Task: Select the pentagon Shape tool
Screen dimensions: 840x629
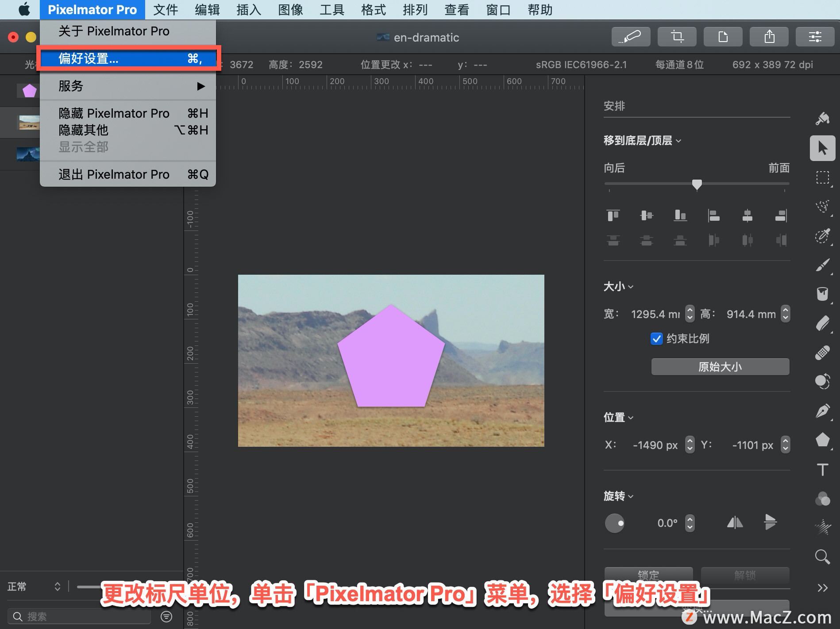Action: pyautogui.click(x=822, y=440)
